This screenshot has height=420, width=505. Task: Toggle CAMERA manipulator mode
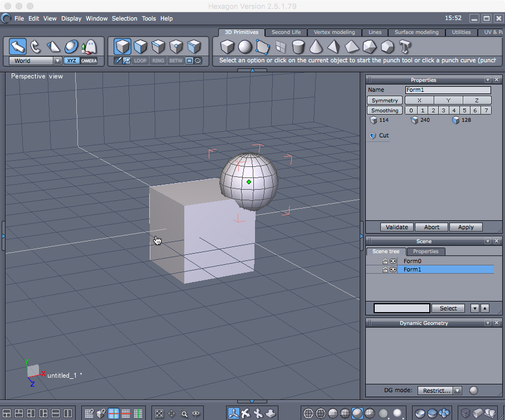point(89,61)
